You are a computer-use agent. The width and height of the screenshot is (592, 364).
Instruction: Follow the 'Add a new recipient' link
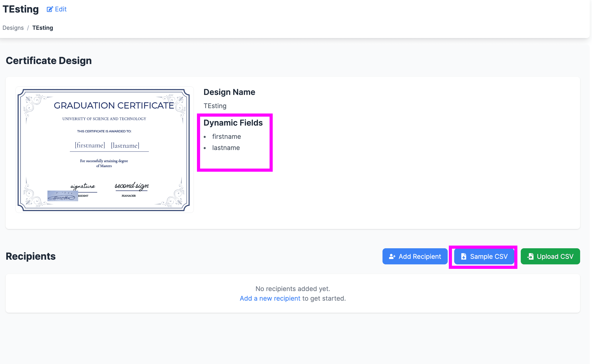click(270, 298)
